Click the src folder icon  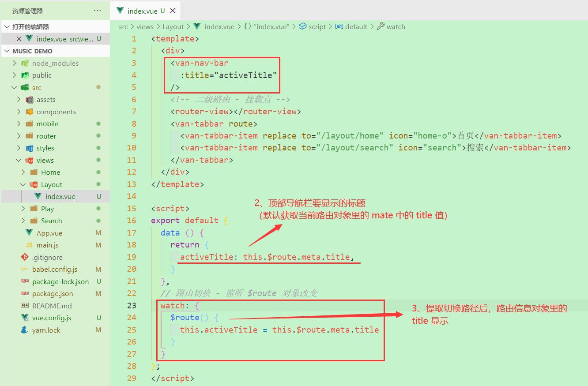tap(25, 87)
